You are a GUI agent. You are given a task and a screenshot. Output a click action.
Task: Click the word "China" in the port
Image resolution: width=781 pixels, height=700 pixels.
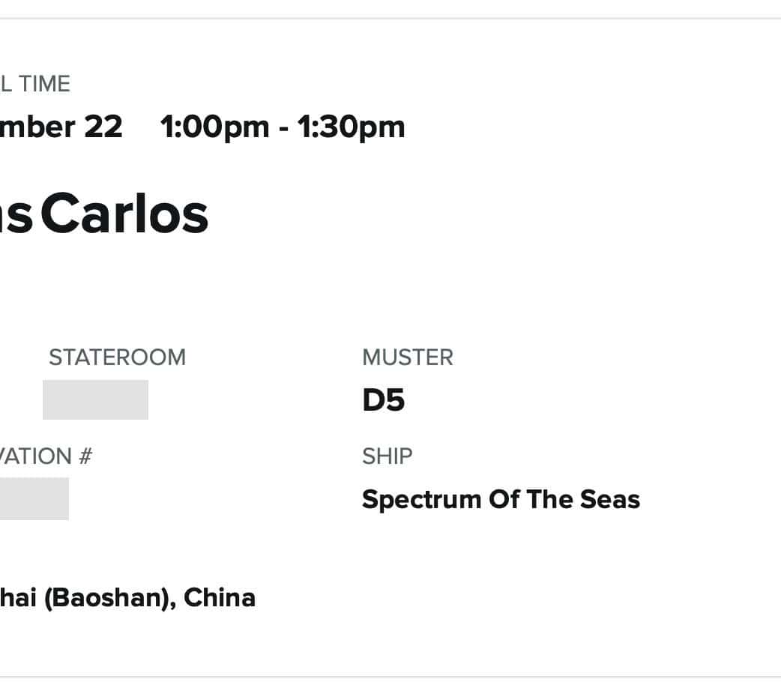pos(220,598)
